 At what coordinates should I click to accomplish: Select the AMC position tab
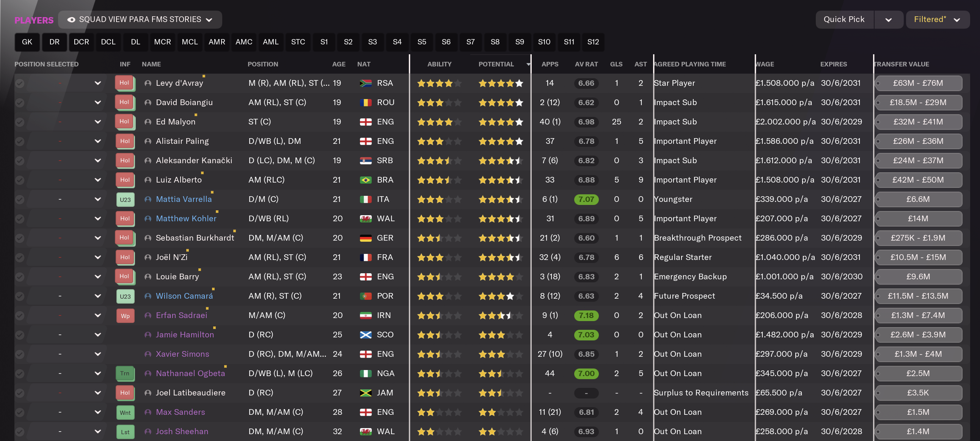(244, 42)
